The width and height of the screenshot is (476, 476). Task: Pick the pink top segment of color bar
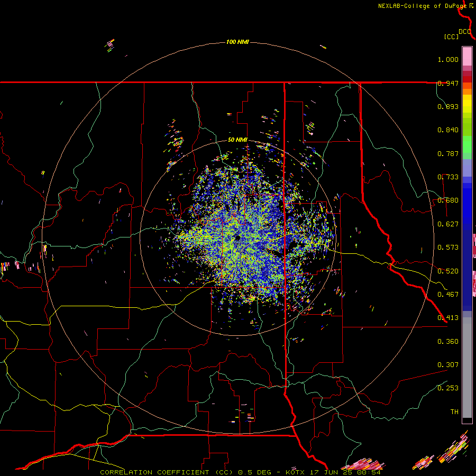click(467, 56)
